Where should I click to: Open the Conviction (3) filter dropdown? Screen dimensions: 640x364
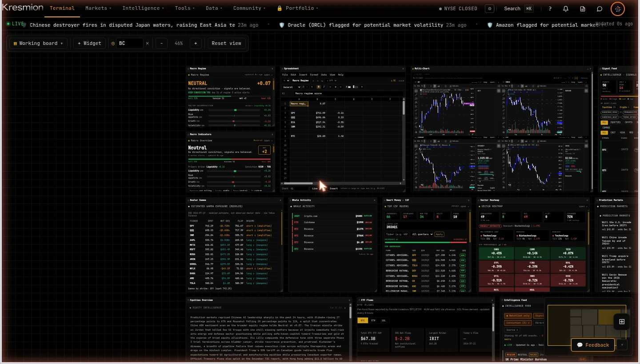pyautogui.click(x=518, y=323)
